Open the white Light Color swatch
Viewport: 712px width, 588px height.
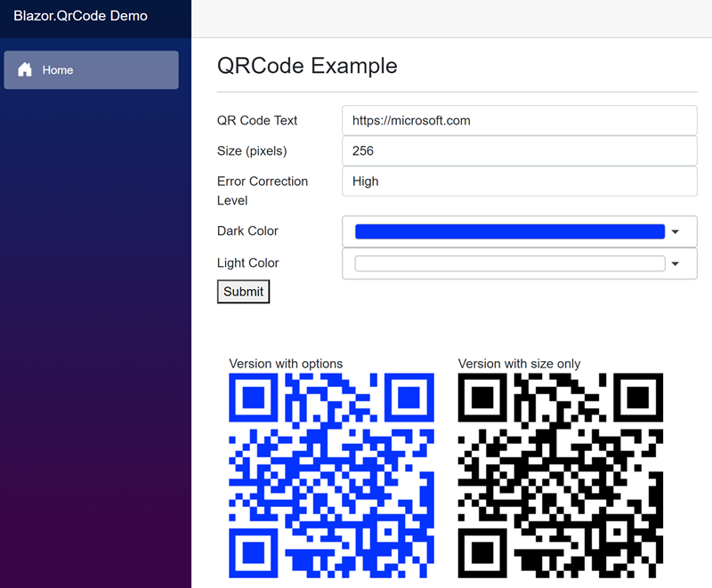[509, 263]
